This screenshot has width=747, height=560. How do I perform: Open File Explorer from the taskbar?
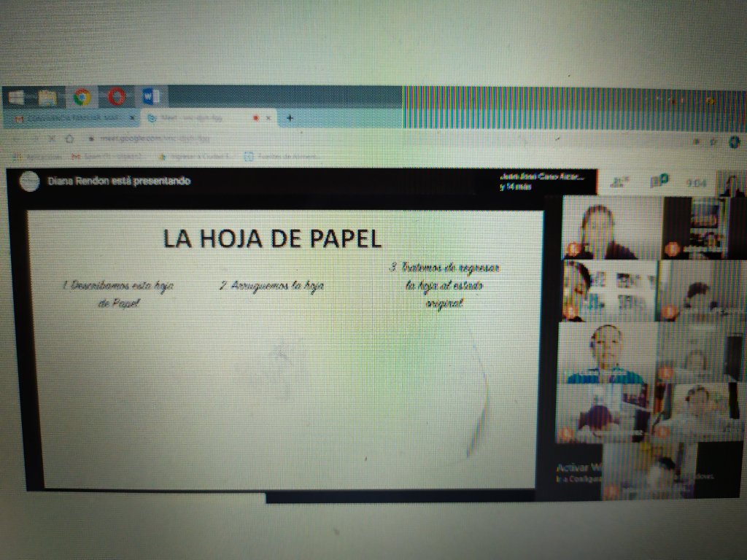pos(47,97)
